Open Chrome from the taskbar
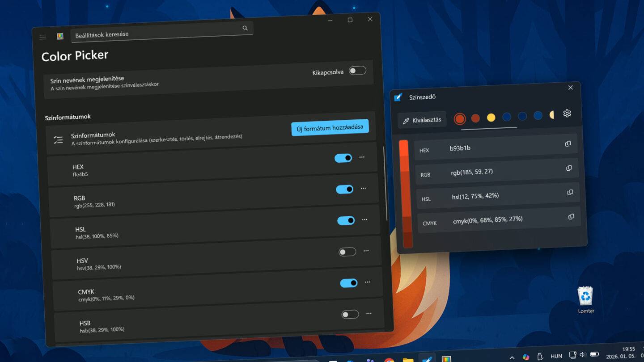 (389, 359)
